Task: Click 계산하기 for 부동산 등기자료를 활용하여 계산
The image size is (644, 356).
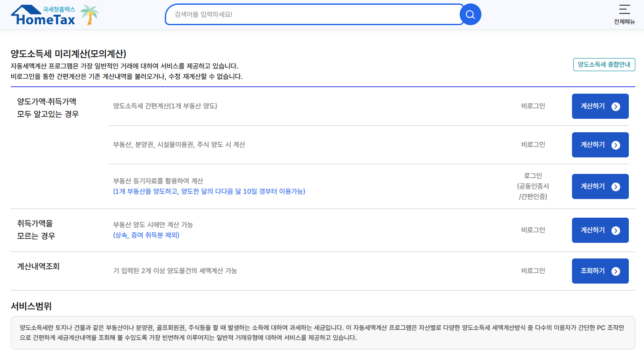Action: [600, 186]
